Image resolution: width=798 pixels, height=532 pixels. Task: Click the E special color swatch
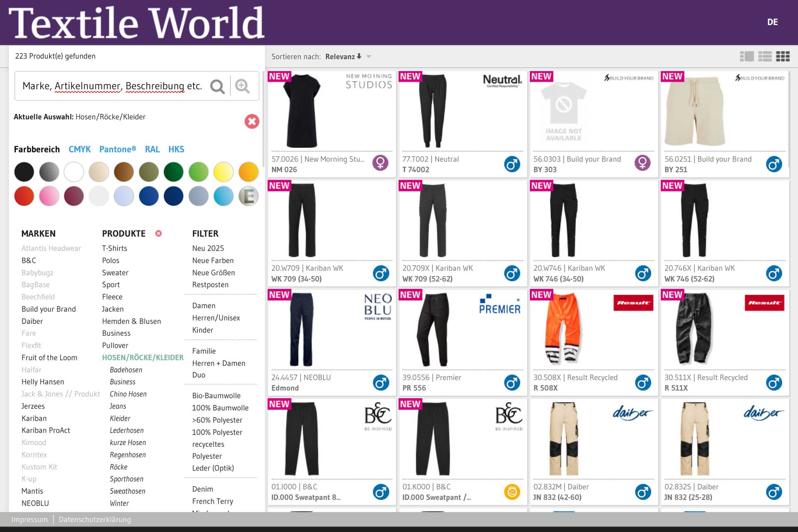click(x=249, y=196)
